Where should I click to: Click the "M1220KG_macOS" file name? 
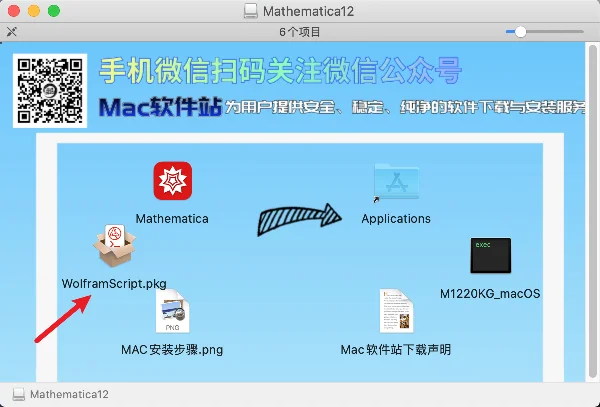(490, 294)
